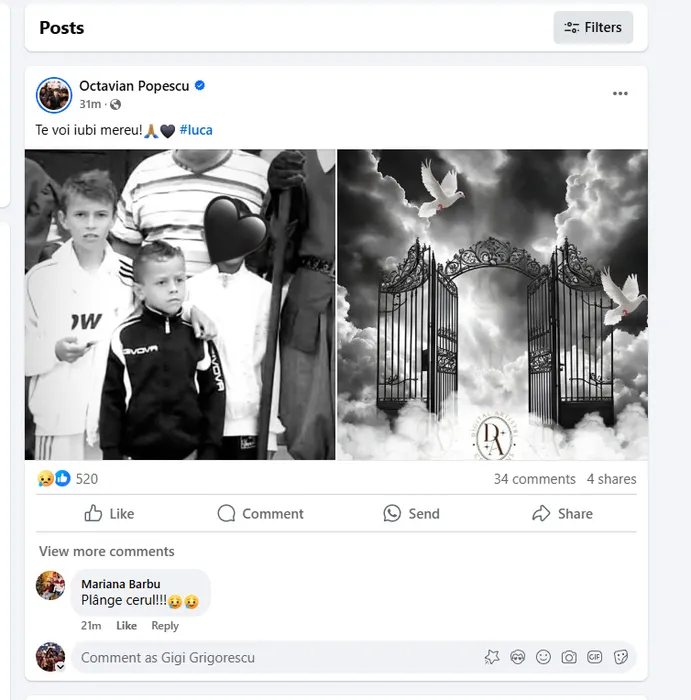Open the heaven gates image

492,304
